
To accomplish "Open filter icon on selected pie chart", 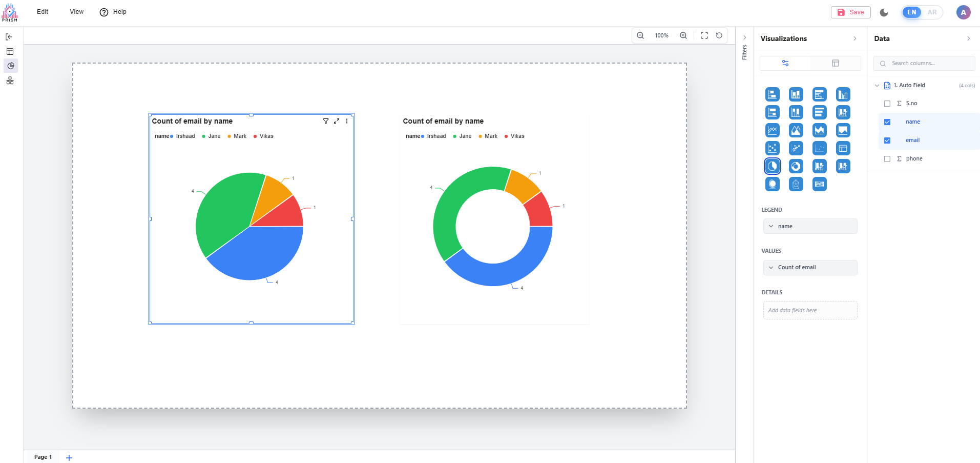I will (325, 121).
